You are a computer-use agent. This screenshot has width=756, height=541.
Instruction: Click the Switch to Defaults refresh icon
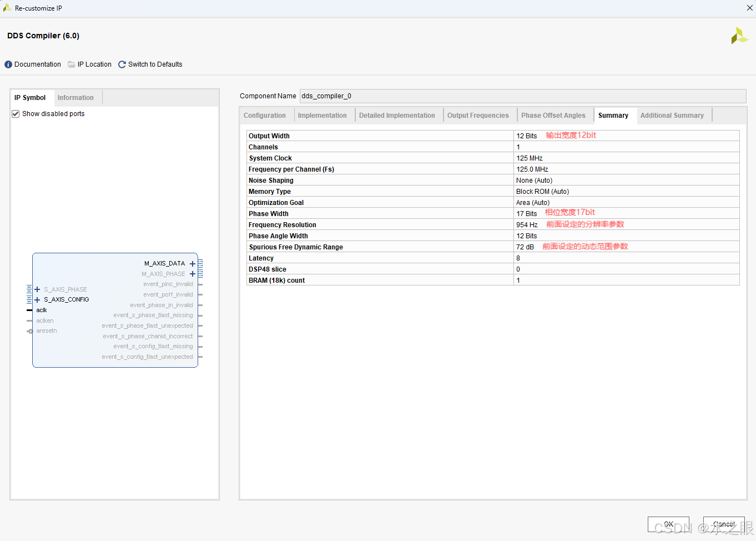(122, 64)
